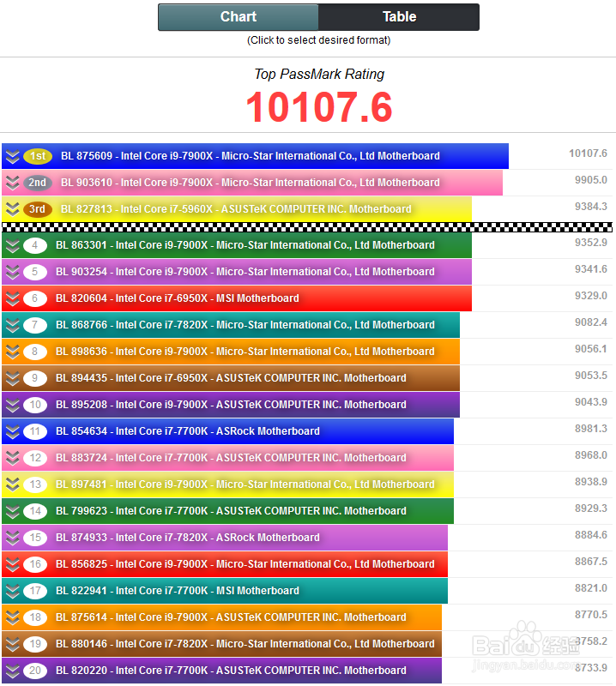Select the score 9905.0 for 2nd place
This screenshot has width=616, height=686.
tap(591, 180)
